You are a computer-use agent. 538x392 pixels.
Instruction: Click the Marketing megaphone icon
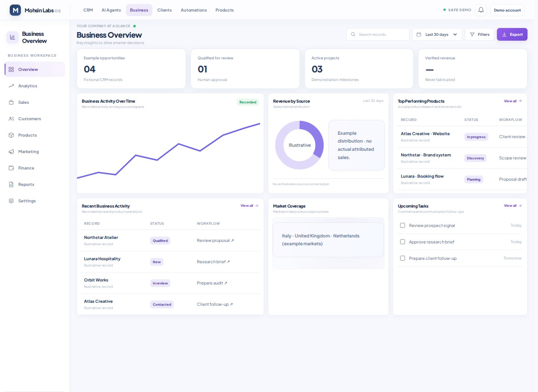(11, 152)
